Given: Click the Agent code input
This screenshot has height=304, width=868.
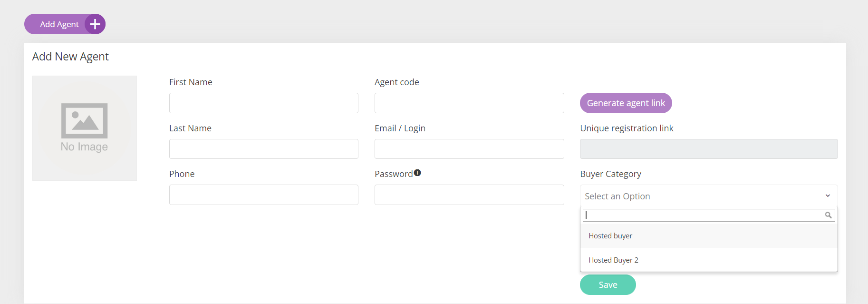Looking at the screenshot, I should (469, 103).
